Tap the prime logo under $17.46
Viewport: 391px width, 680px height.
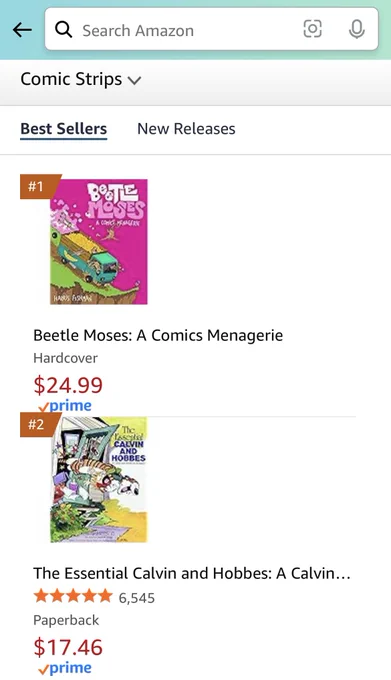tap(65, 668)
